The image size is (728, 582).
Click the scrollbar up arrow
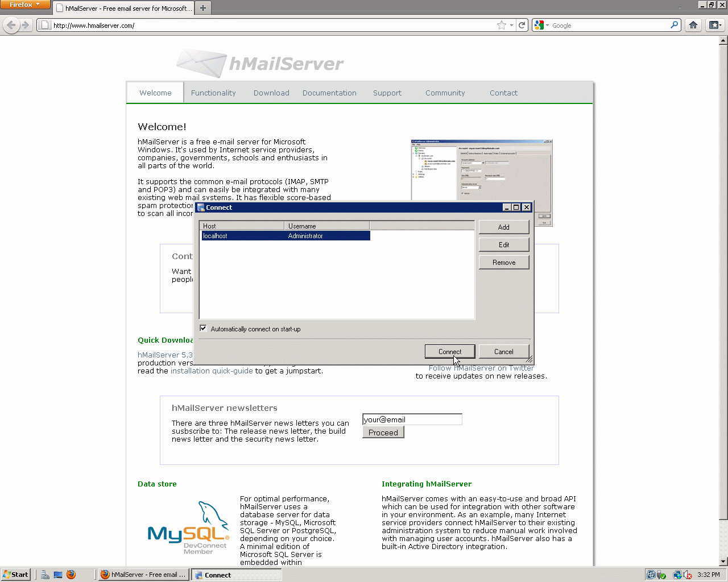pyautogui.click(x=723, y=40)
